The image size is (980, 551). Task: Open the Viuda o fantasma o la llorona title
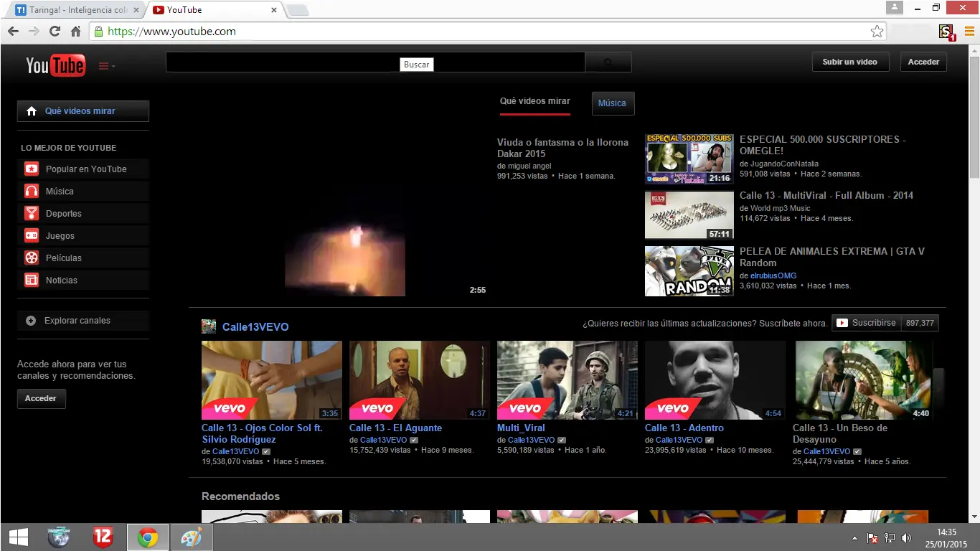pyautogui.click(x=562, y=148)
